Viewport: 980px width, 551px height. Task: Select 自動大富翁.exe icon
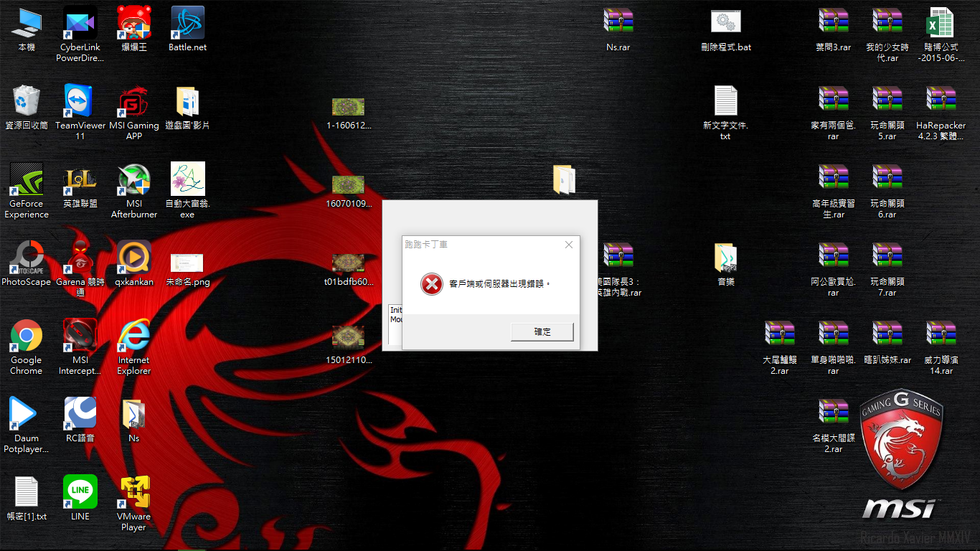[187, 191]
